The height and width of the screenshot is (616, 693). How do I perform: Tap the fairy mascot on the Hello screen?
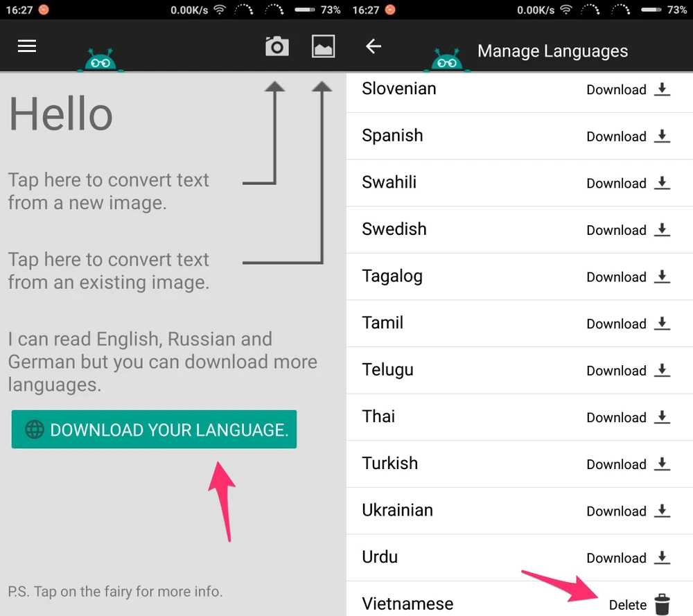pos(103,62)
